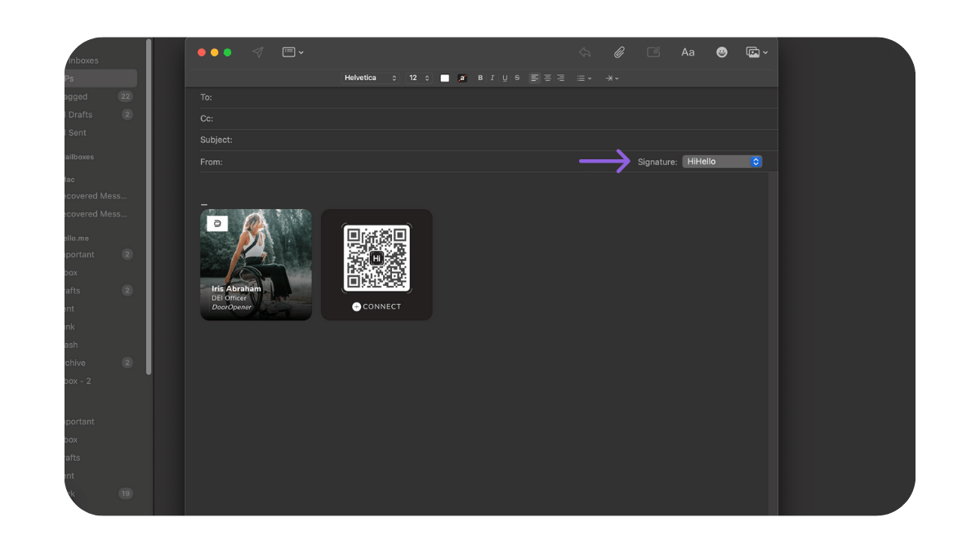This screenshot has width=980, height=553.
Task: Open the Drafts mailbox under Flagged
Action: (x=100, y=114)
